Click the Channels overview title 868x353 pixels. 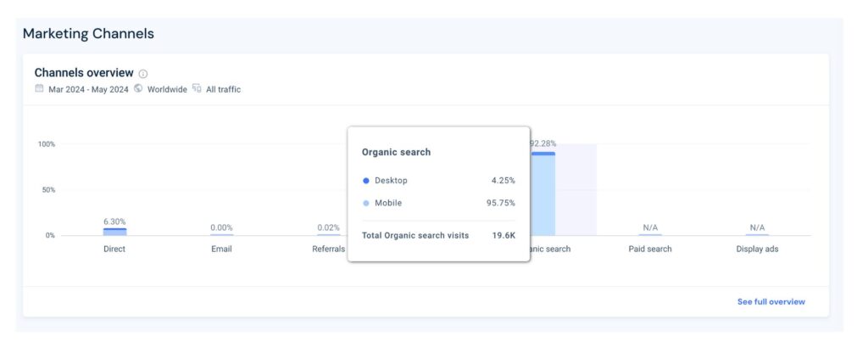(x=84, y=73)
